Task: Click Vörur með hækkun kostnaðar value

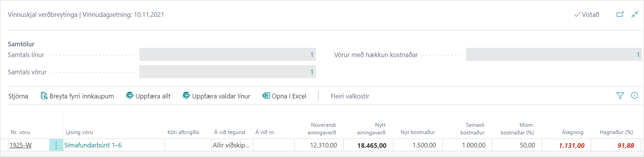Action: point(553,55)
